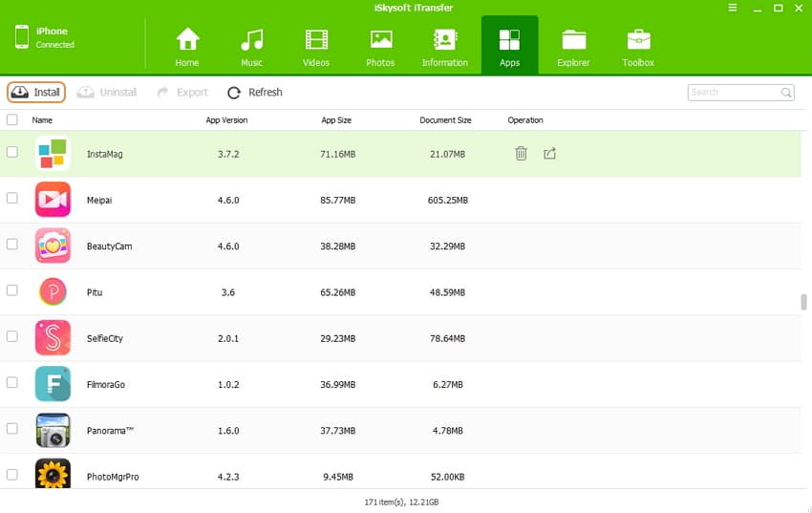The image size is (812, 513).
Task: Switch to the Music tab
Action: pyautogui.click(x=251, y=48)
